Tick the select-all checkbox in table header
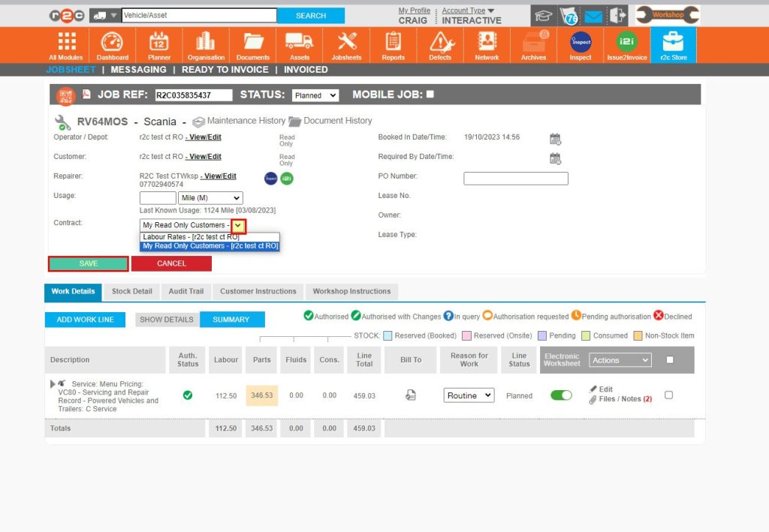This screenshot has width=769, height=532. click(670, 359)
